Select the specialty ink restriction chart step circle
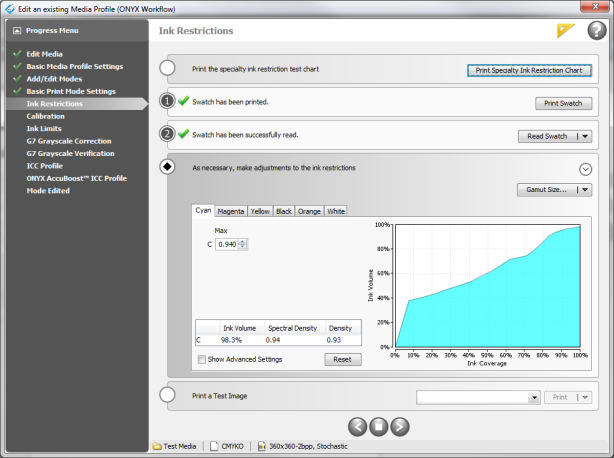The height and width of the screenshot is (458, 614). pos(168,69)
